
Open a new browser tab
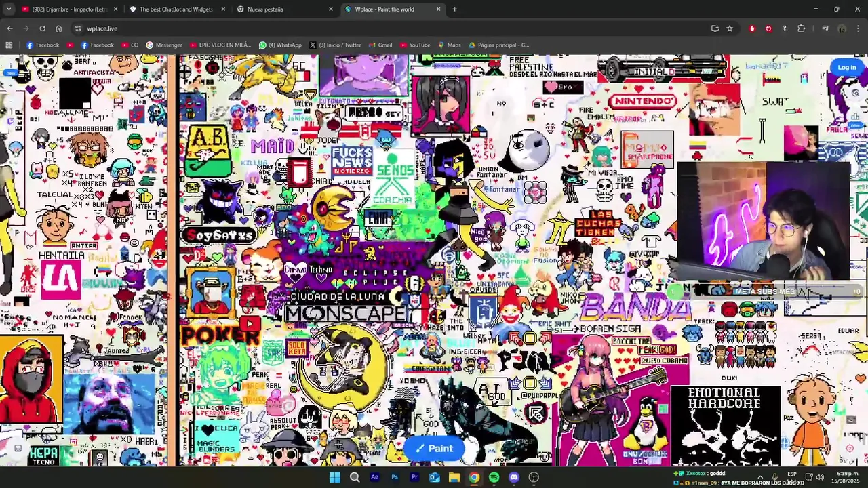pyautogui.click(x=454, y=9)
